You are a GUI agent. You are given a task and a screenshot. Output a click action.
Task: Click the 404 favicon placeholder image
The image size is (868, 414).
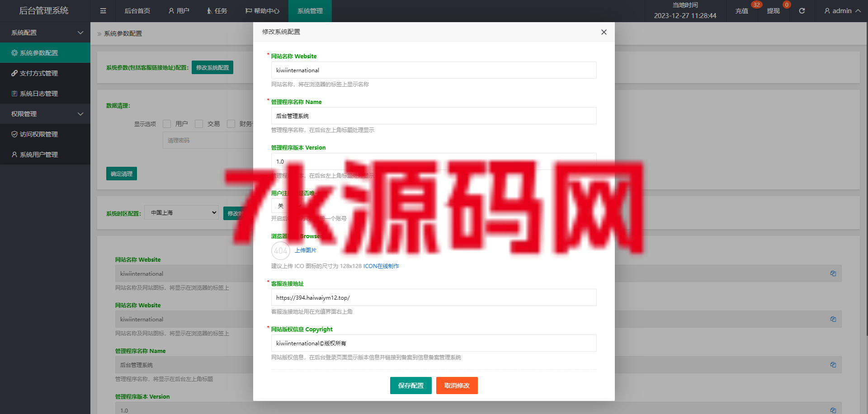point(281,250)
